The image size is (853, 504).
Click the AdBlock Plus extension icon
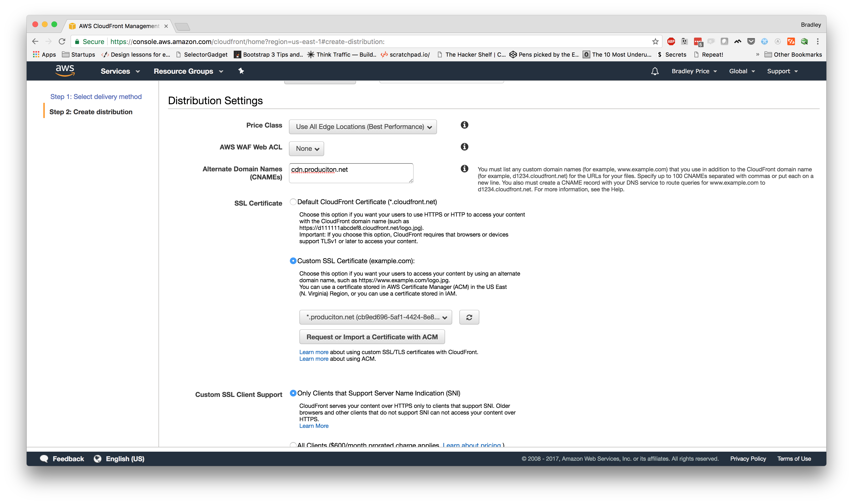[x=671, y=41]
